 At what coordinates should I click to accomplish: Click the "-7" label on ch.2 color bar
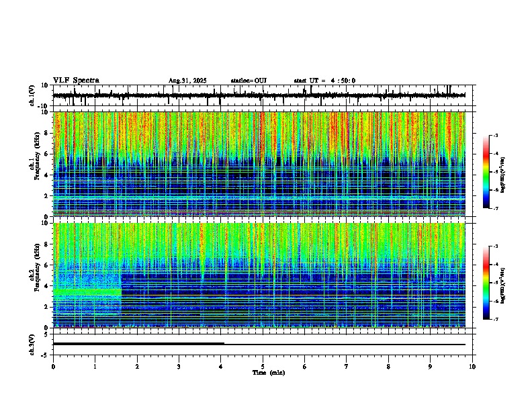coord(496,319)
